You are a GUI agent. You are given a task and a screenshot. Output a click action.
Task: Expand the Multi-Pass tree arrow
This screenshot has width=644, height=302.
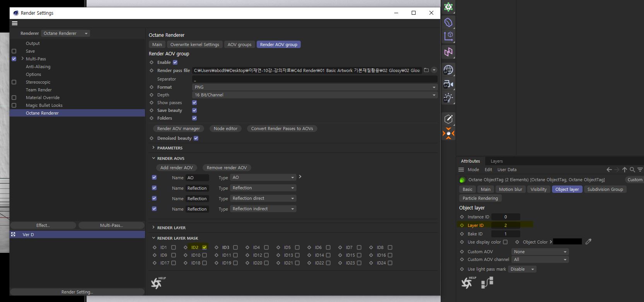22,59
